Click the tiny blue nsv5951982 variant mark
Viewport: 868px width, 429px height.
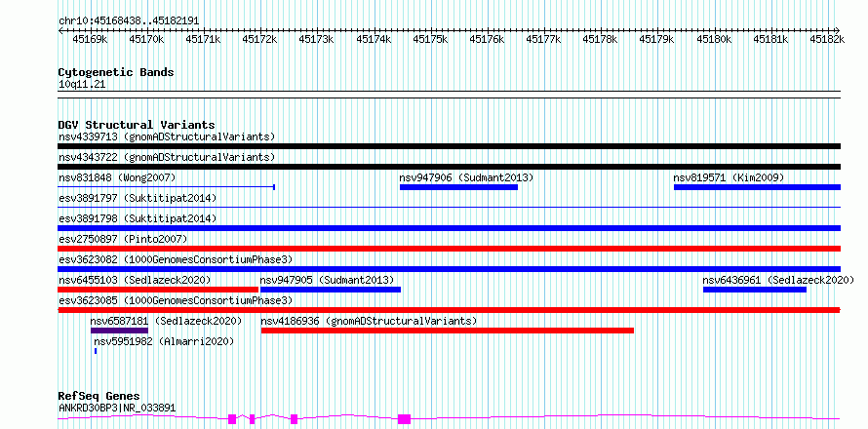coord(96,351)
